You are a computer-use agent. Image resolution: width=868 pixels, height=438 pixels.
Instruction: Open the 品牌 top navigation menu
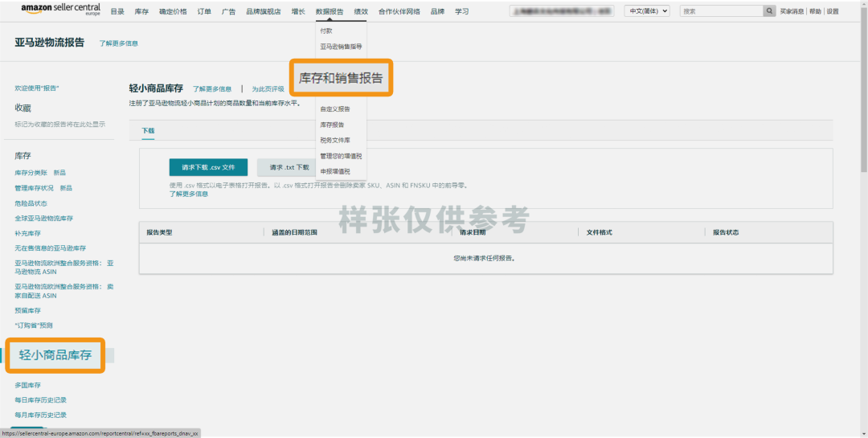(437, 11)
